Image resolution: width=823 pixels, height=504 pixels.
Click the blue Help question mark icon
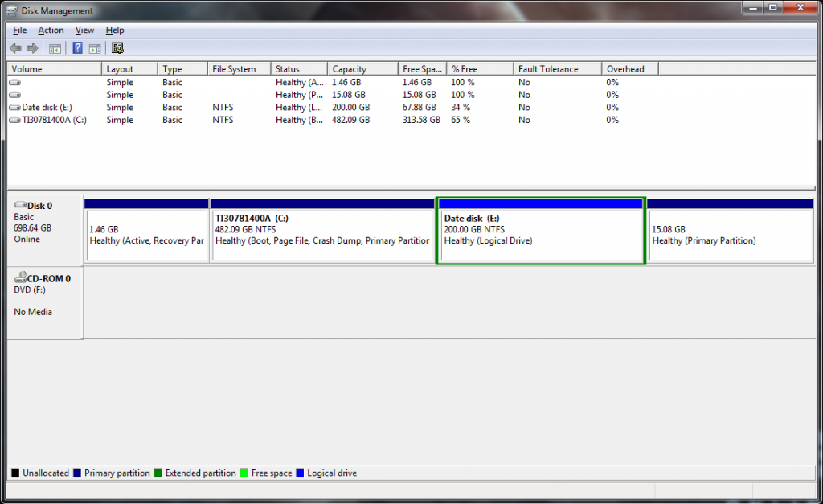click(77, 48)
